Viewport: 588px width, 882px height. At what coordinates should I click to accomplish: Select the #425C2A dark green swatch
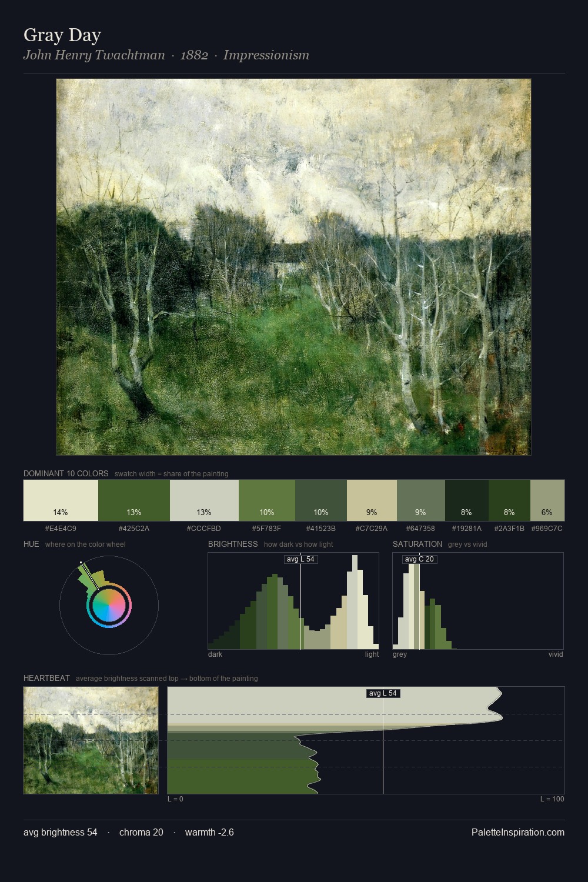pos(134,500)
